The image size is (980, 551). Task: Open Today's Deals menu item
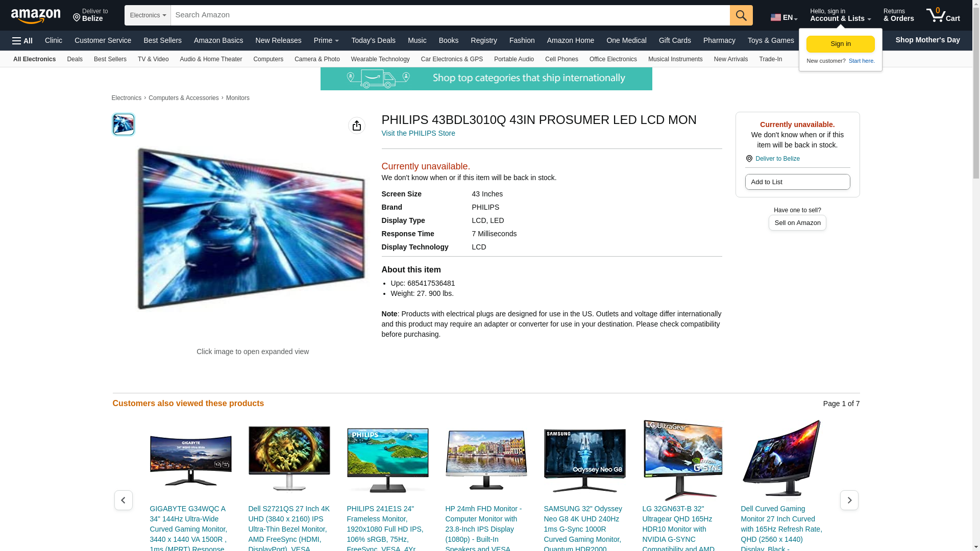pyautogui.click(x=373, y=40)
